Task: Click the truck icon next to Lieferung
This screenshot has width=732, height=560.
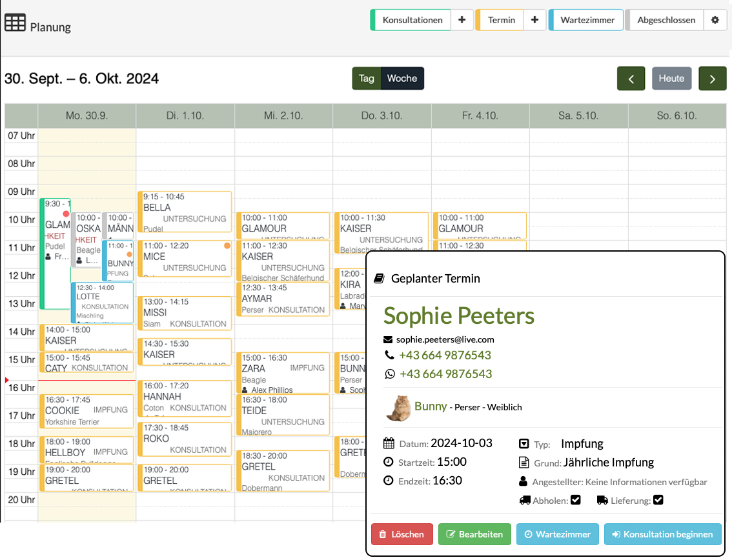Action: click(x=602, y=500)
